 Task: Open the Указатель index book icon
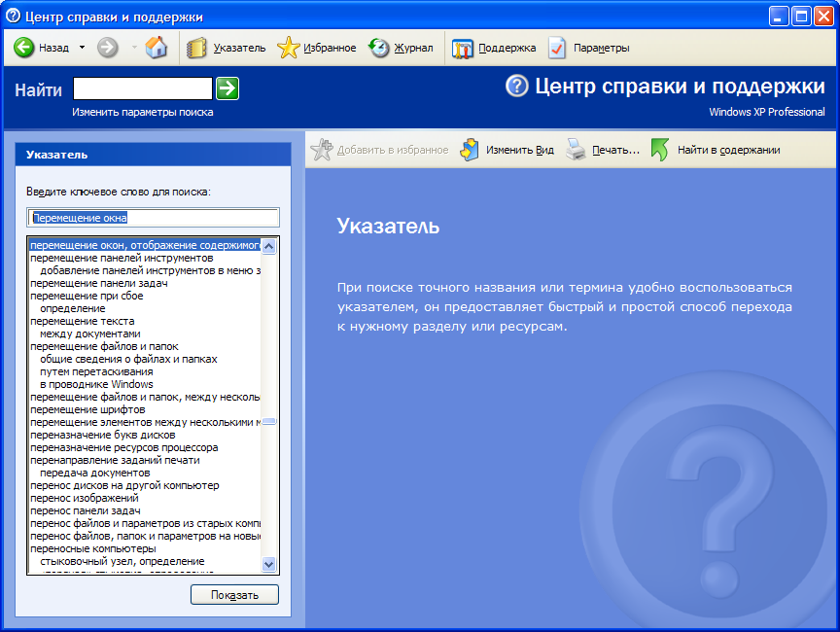196,48
